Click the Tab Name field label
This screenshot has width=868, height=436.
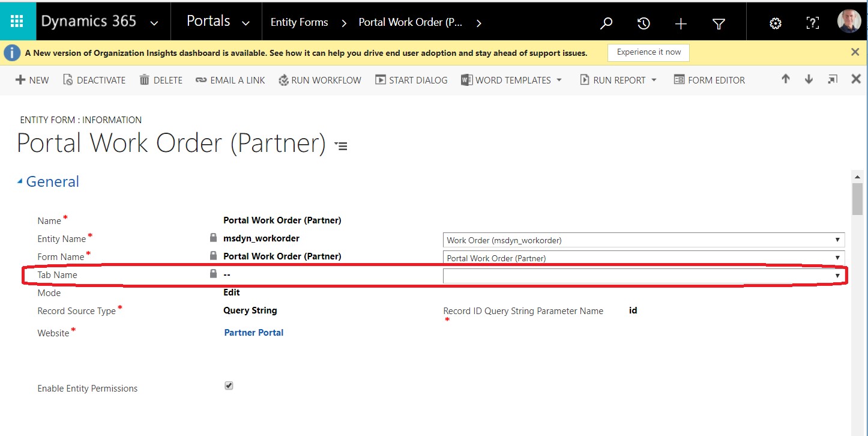click(x=58, y=274)
